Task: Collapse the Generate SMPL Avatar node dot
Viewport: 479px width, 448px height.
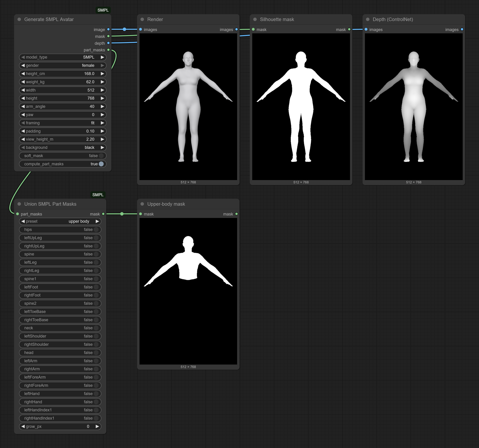Action: (x=19, y=19)
